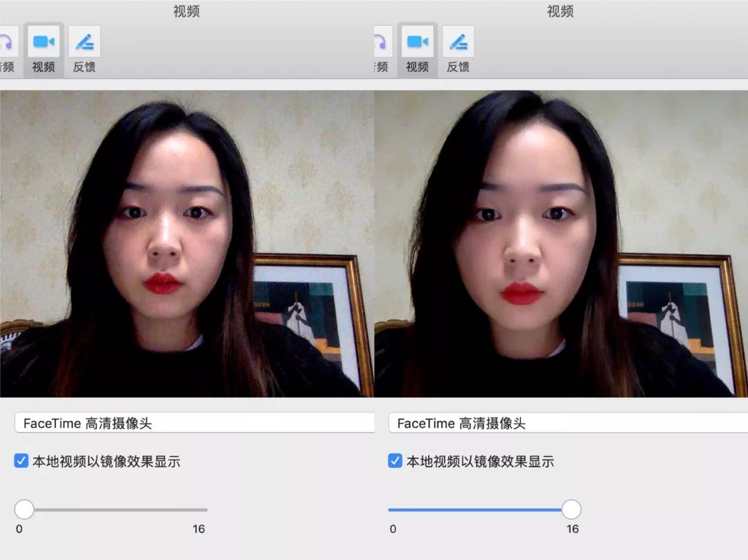The height and width of the screenshot is (560, 748).
Task: Open Video tab in right window toolbar
Action: 418,50
